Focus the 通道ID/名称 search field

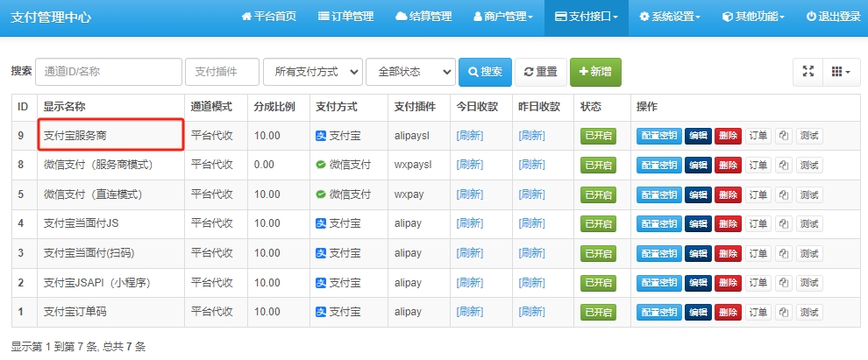tap(109, 72)
